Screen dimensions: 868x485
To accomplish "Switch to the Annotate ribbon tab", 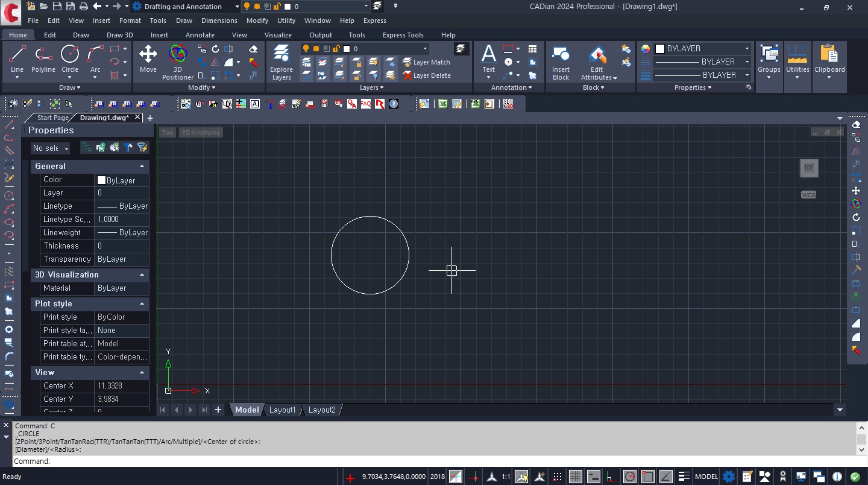I will (x=200, y=35).
